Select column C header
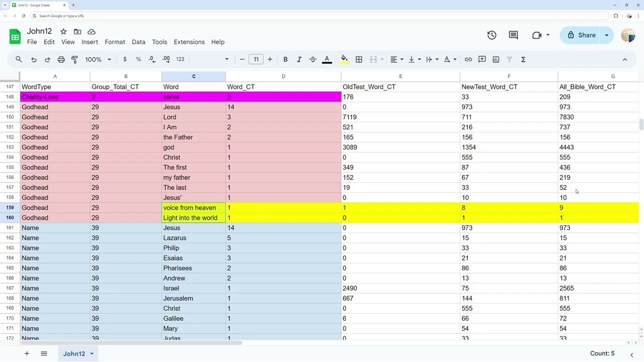 point(194,76)
